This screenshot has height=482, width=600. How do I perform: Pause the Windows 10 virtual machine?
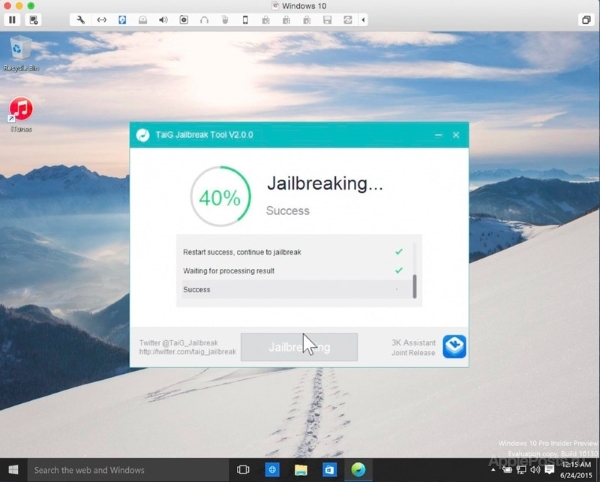coord(12,20)
